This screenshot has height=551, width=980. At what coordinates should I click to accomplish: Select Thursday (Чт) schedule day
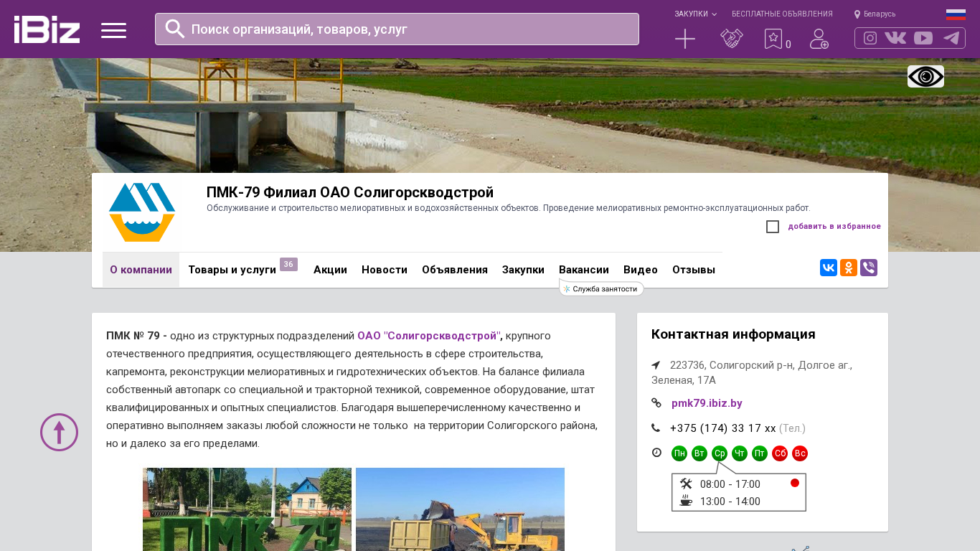coord(740,453)
